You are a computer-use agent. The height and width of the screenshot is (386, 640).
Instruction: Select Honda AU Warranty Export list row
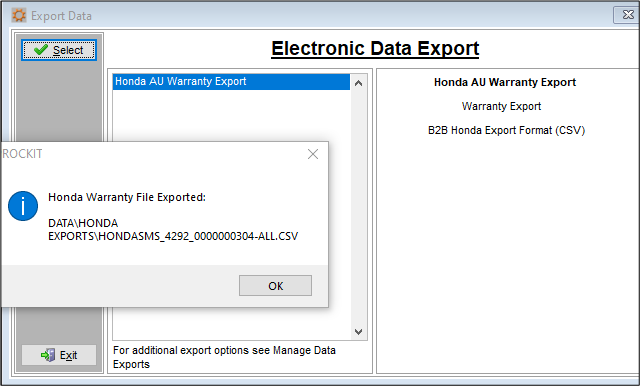[x=231, y=82]
